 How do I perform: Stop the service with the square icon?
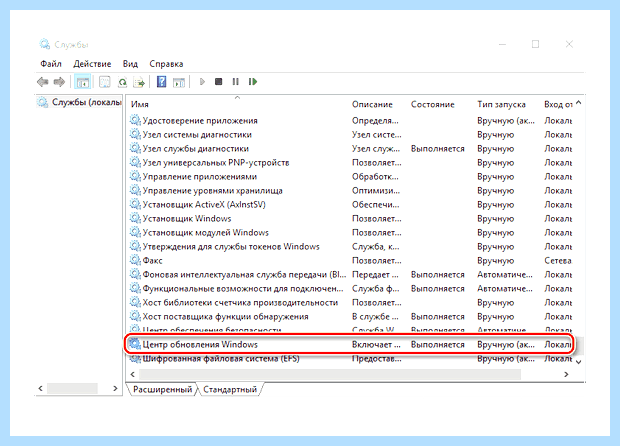click(219, 82)
